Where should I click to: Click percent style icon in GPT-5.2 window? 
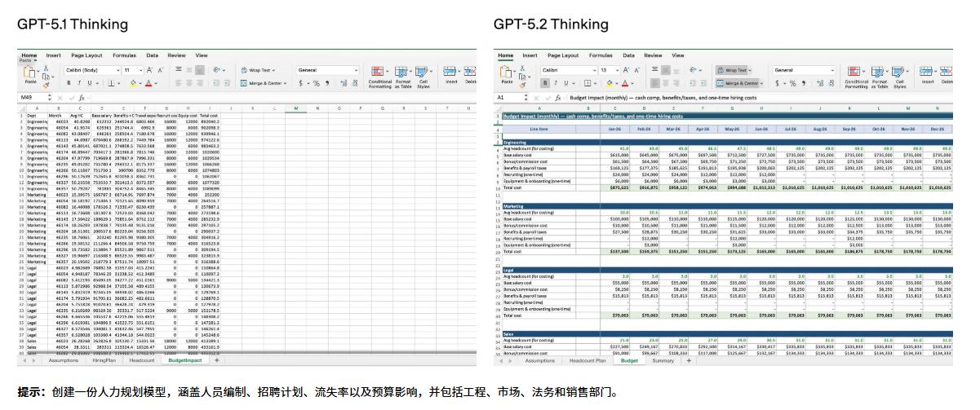[x=792, y=83]
